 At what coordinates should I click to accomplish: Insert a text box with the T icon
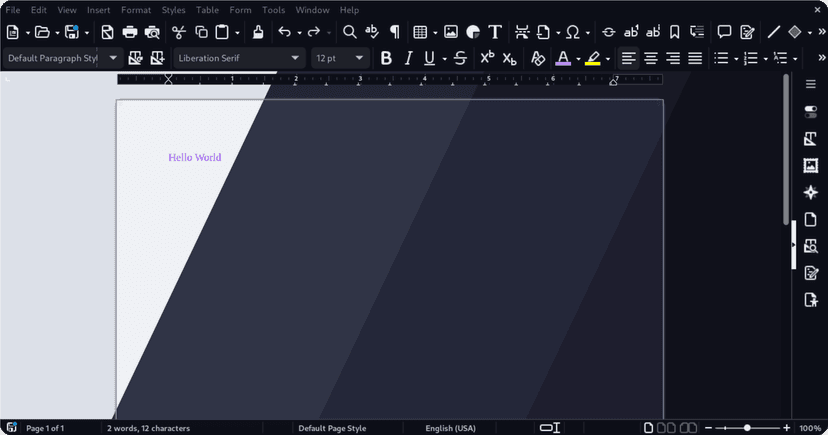495,32
